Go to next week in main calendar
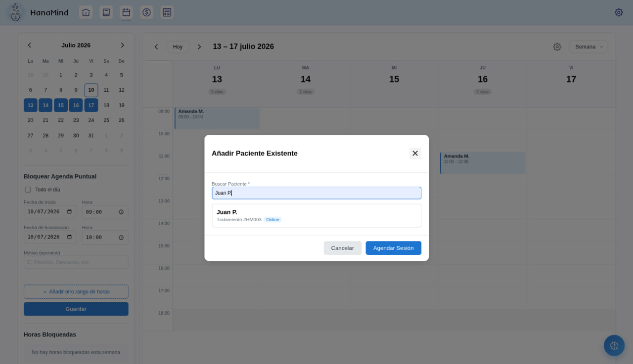Viewport: 633px width, 364px height. coord(199,47)
